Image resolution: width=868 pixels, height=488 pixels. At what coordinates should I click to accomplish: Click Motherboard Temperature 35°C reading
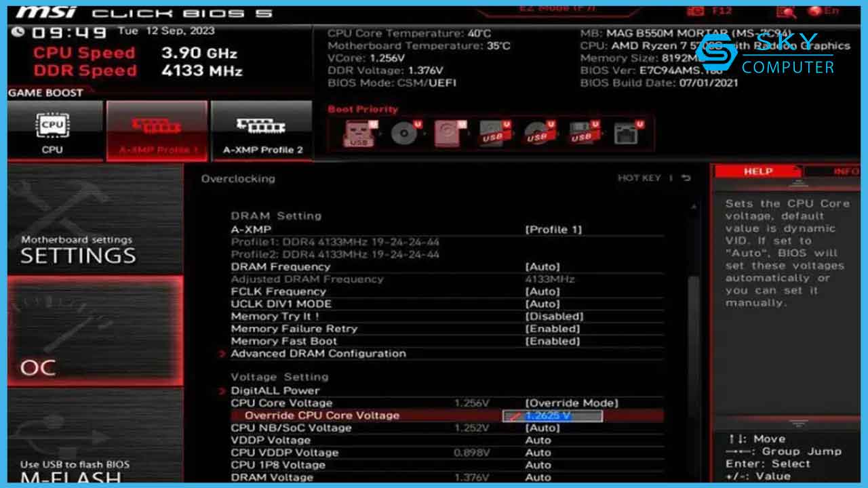click(x=419, y=45)
